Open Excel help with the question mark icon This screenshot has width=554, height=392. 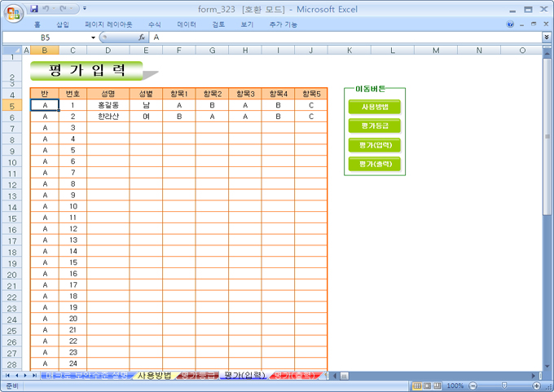tap(511, 24)
